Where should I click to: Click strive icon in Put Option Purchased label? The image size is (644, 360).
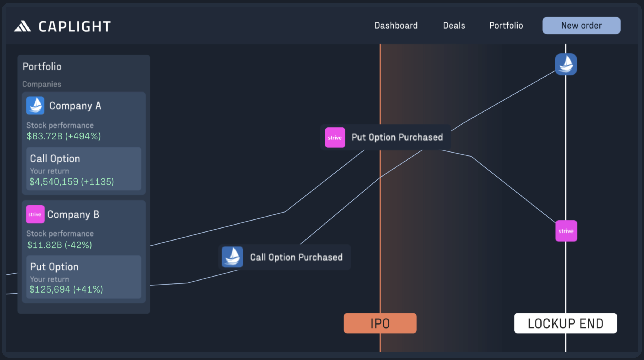(x=335, y=138)
